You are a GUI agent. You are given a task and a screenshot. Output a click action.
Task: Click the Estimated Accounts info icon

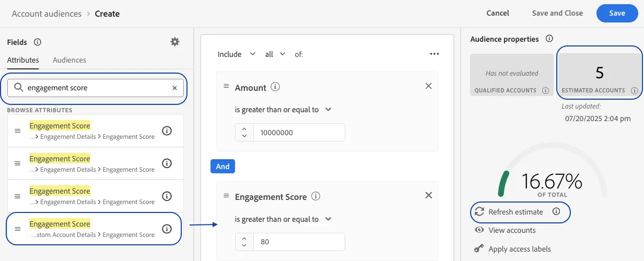coord(634,90)
